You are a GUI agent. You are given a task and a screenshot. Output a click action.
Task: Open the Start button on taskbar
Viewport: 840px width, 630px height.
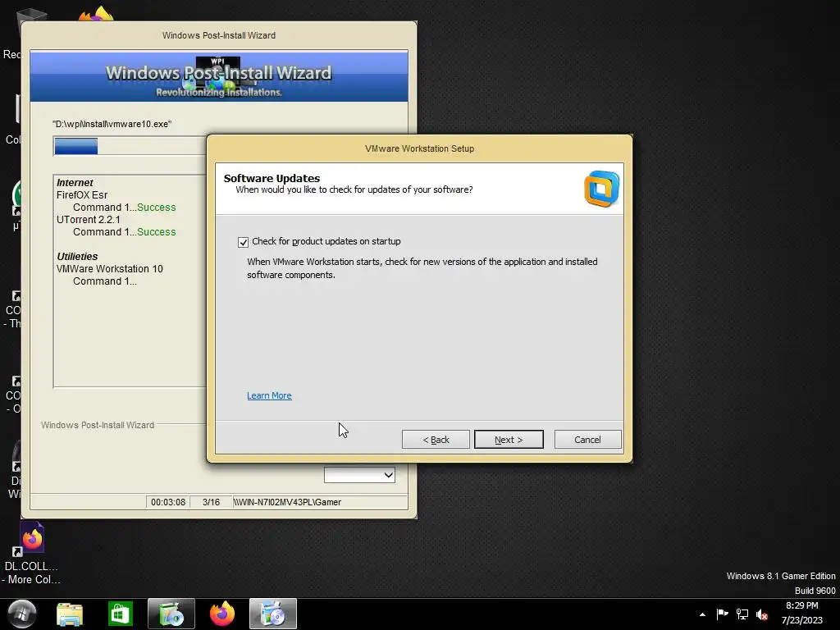pyautogui.click(x=22, y=614)
